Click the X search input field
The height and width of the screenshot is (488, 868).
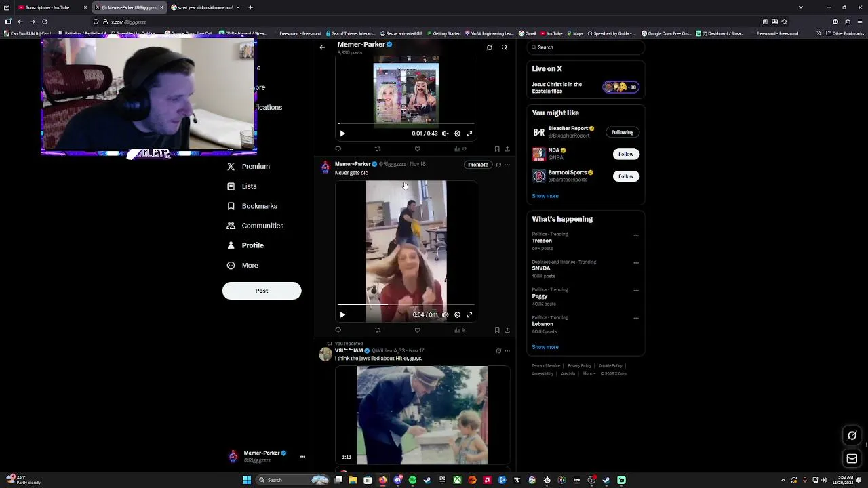(x=586, y=47)
